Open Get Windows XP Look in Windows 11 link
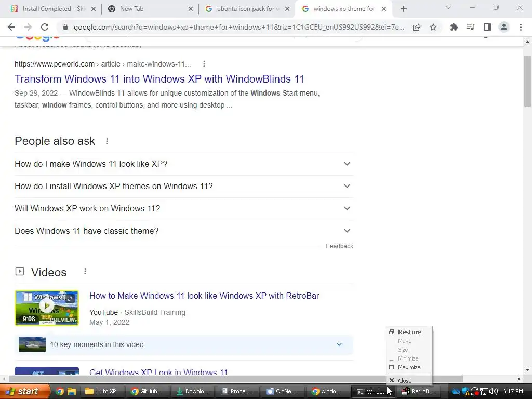The width and height of the screenshot is (532, 399). tap(158, 372)
